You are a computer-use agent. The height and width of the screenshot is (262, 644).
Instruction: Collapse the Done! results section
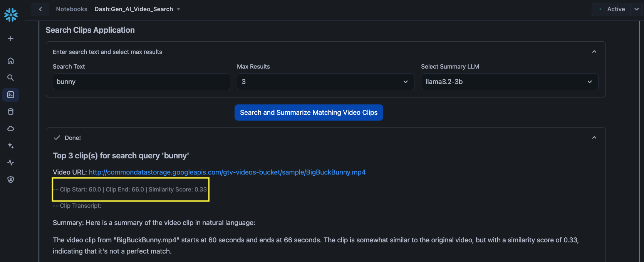594,138
